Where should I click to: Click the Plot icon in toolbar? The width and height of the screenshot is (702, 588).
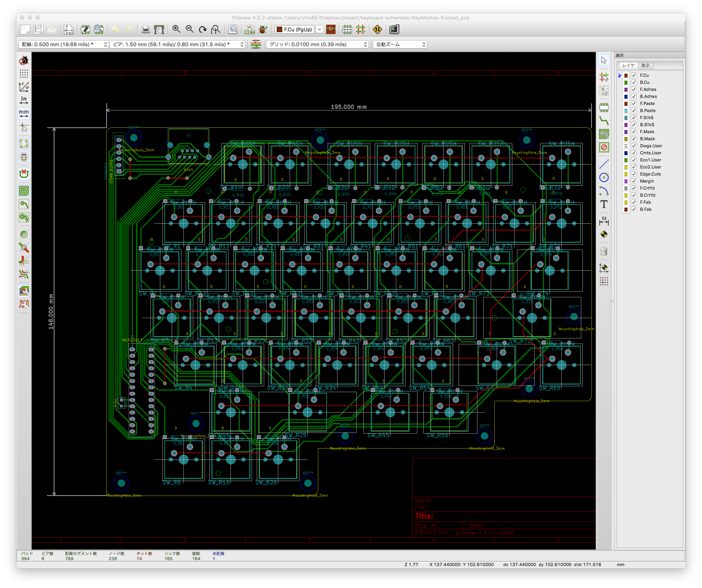(159, 29)
